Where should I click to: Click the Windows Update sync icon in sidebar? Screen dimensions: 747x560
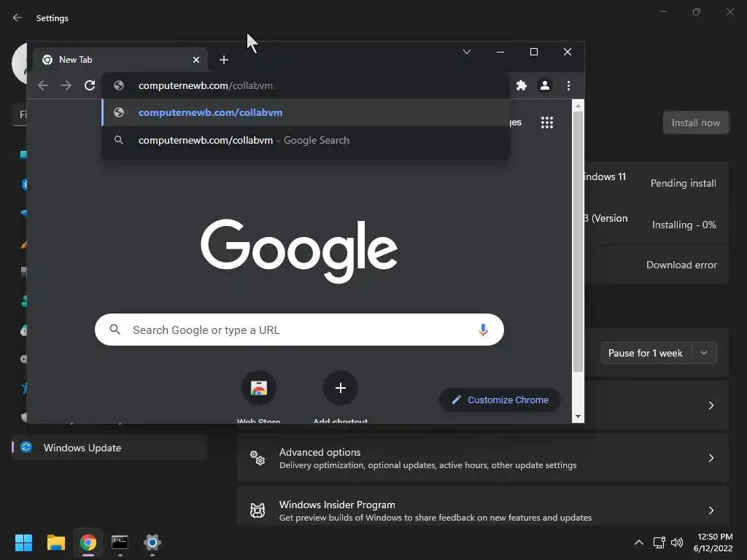[x=26, y=448]
